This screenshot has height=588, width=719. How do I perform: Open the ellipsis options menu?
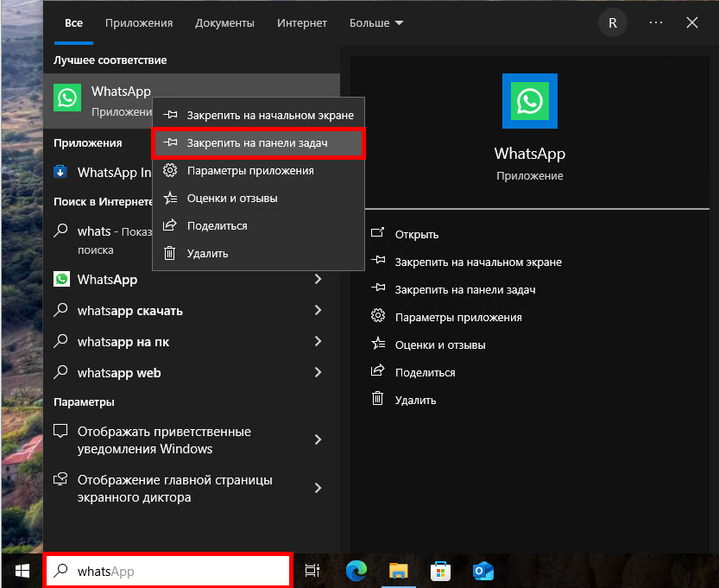click(653, 23)
